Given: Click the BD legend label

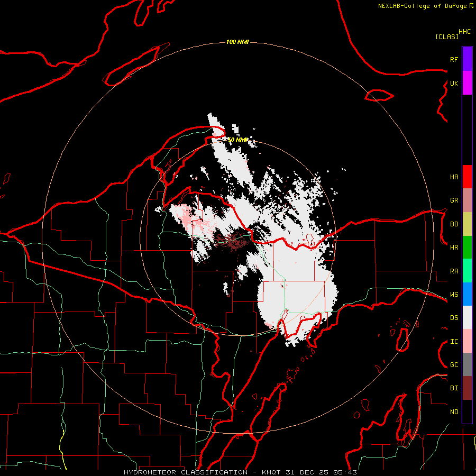Looking at the screenshot, I should tap(454, 224).
